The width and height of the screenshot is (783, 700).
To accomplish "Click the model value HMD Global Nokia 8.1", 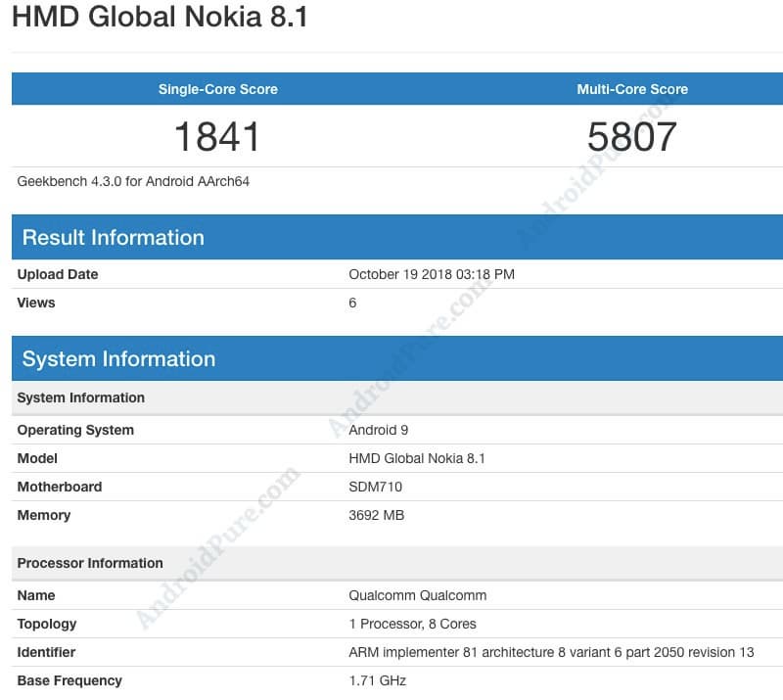I will point(417,458).
